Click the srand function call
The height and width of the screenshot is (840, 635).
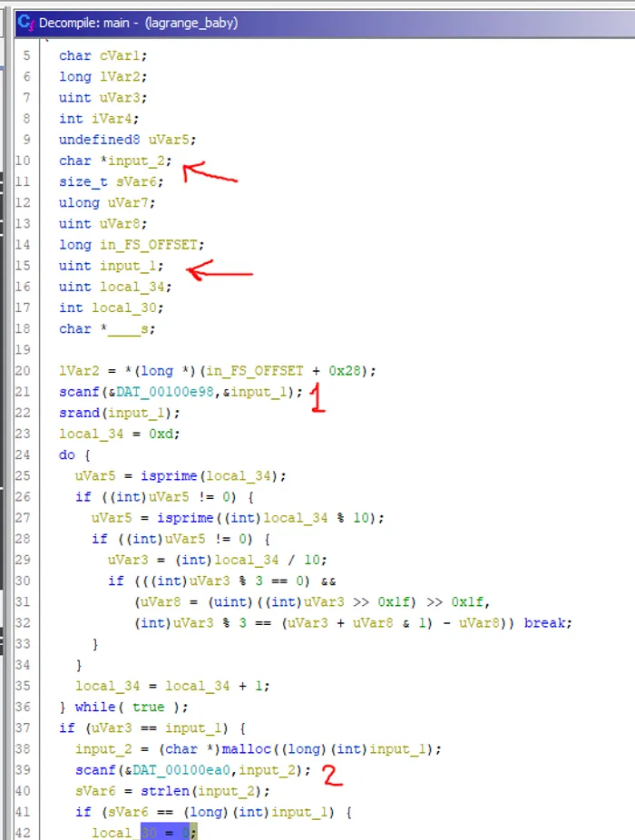pos(79,413)
